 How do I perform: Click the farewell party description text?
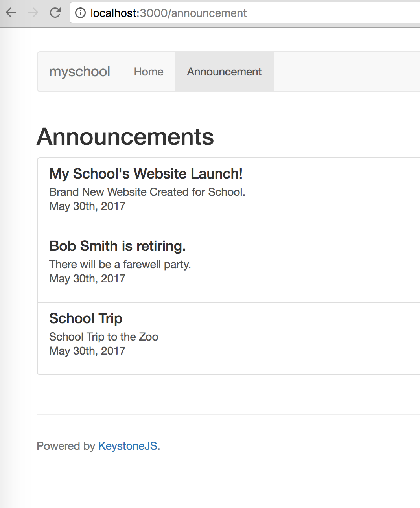(120, 264)
